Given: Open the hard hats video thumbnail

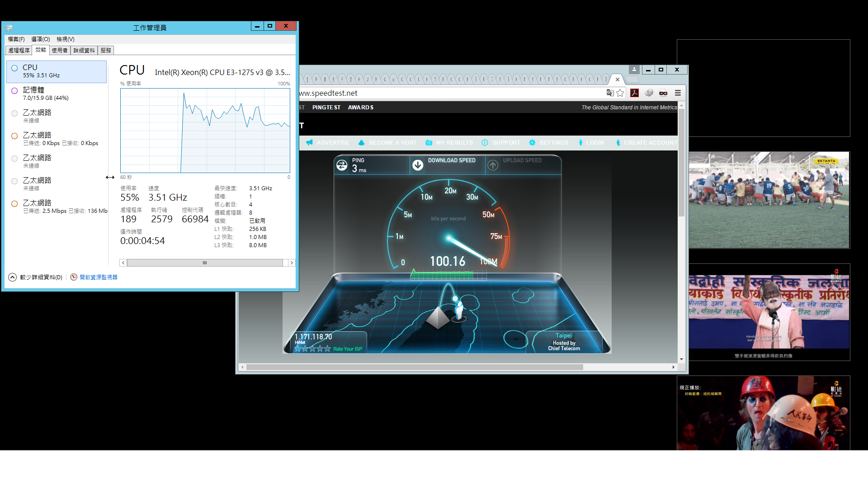Looking at the screenshot, I should click(x=764, y=413).
